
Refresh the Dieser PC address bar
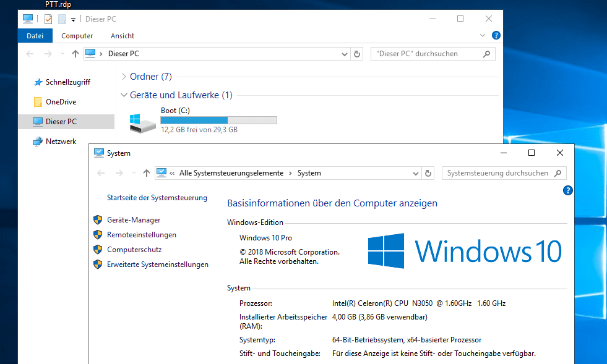357,54
